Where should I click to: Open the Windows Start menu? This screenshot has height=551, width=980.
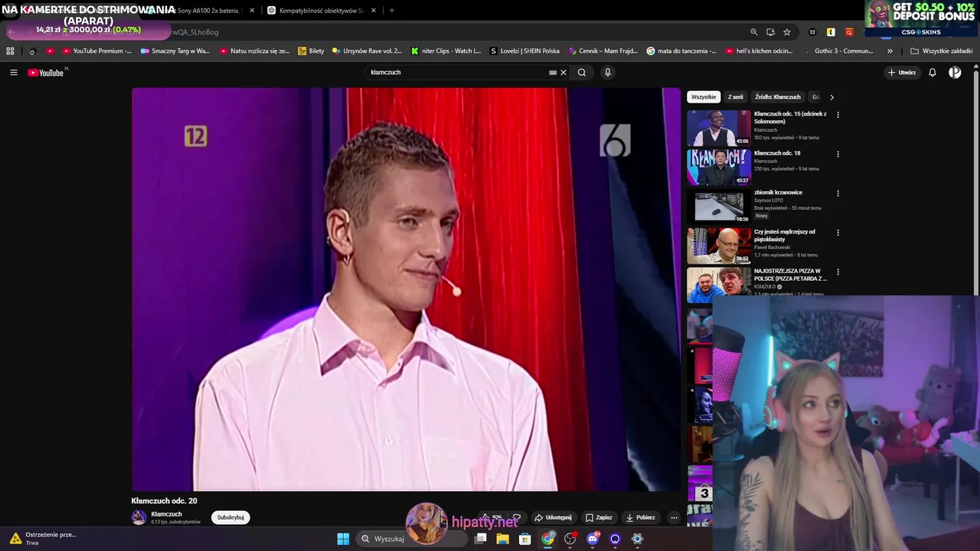pyautogui.click(x=343, y=539)
